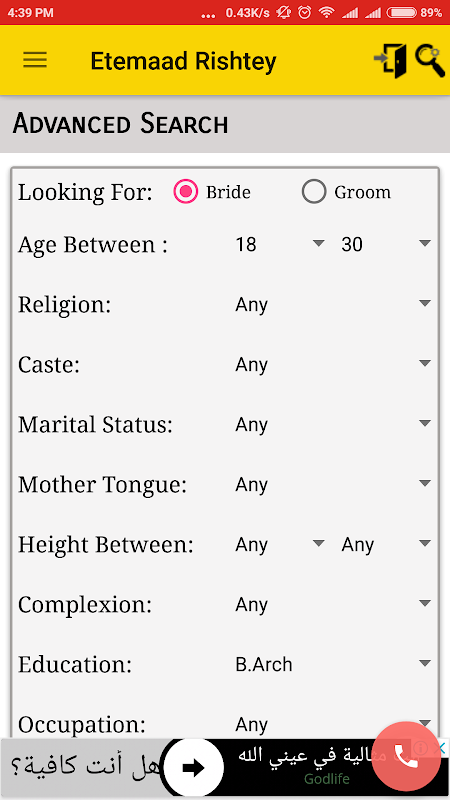The height and width of the screenshot is (800, 450).
Task: Tap the login door icon
Action: pos(390,61)
